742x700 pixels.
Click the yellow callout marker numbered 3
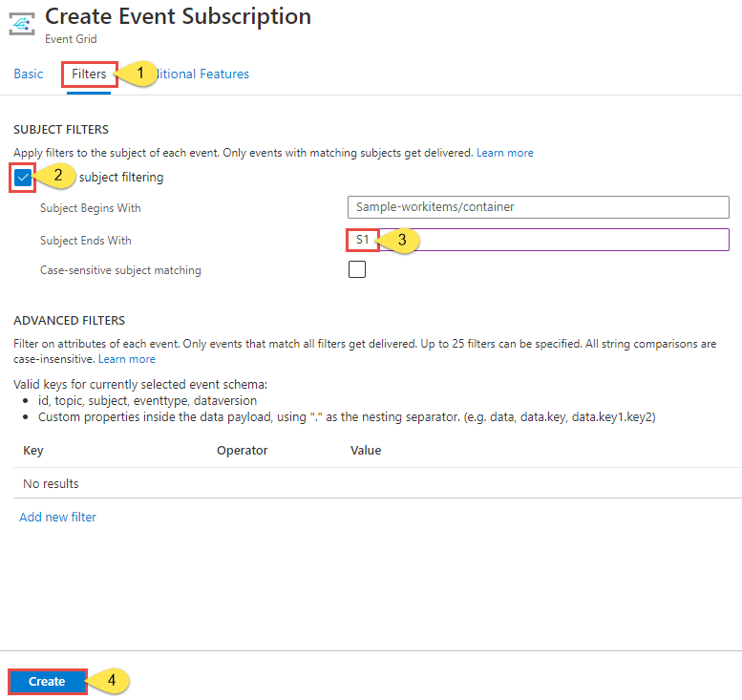[402, 240]
